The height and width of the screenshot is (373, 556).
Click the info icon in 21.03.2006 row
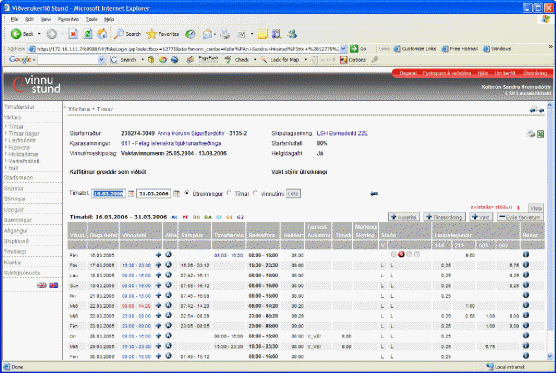click(526, 295)
